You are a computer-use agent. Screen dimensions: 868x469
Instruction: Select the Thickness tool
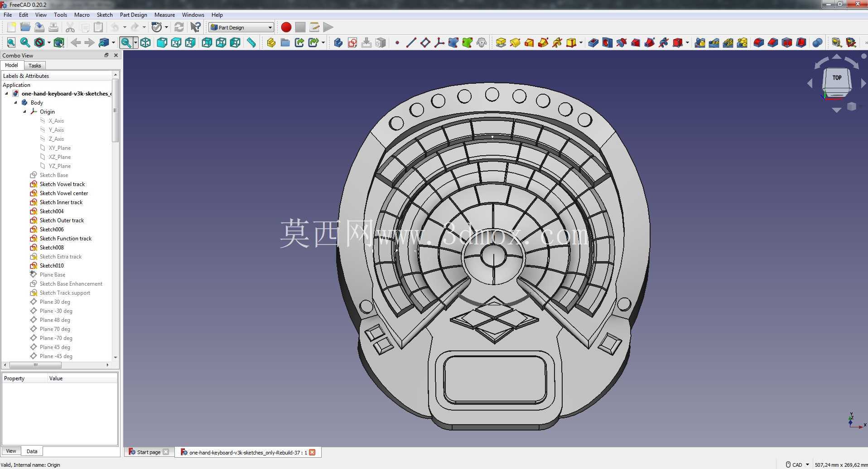click(x=800, y=43)
